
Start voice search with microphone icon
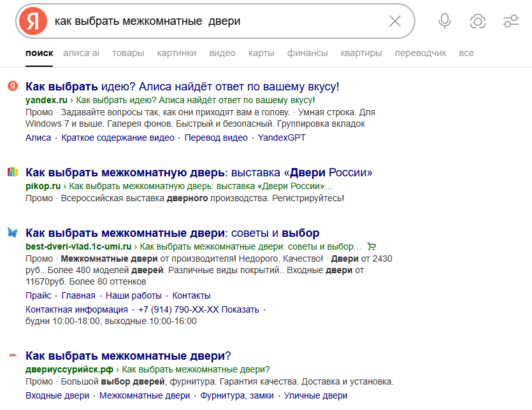point(445,21)
